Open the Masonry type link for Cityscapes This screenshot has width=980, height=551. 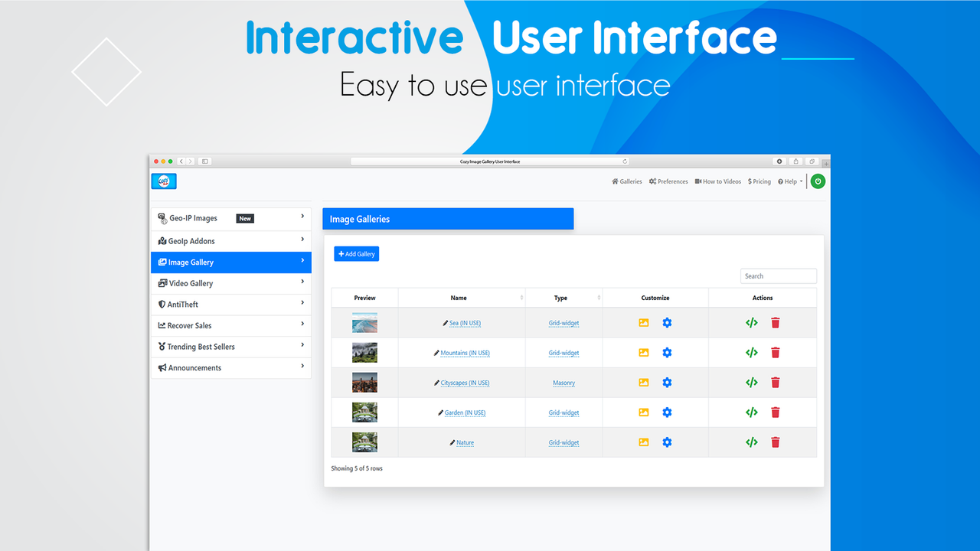563,382
